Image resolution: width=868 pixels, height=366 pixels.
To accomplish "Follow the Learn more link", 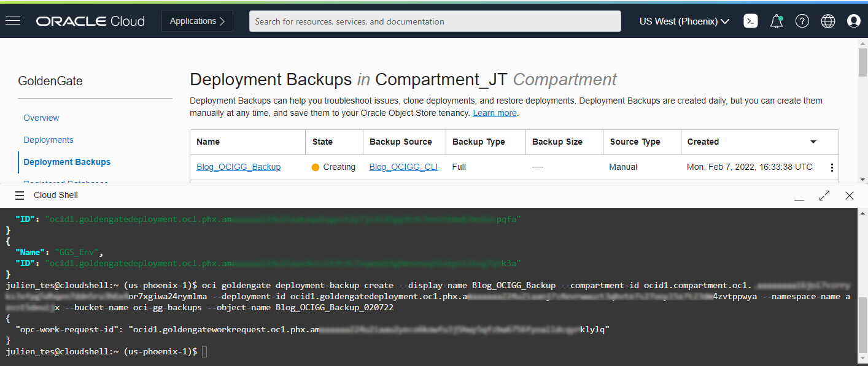I will (x=494, y=113).
